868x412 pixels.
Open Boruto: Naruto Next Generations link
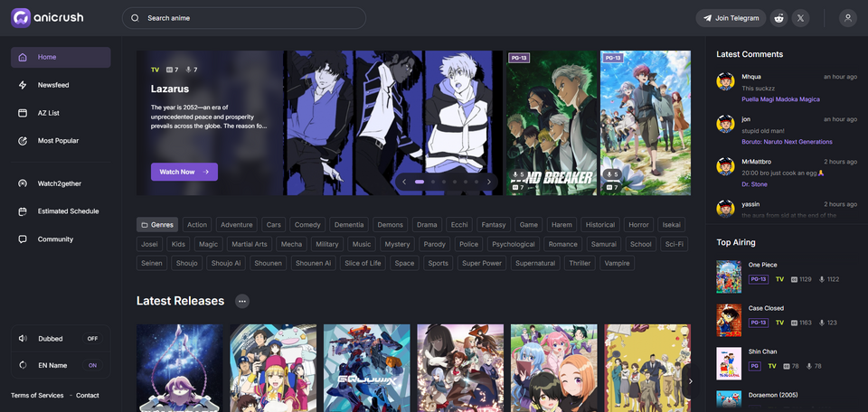click(787, 142)
